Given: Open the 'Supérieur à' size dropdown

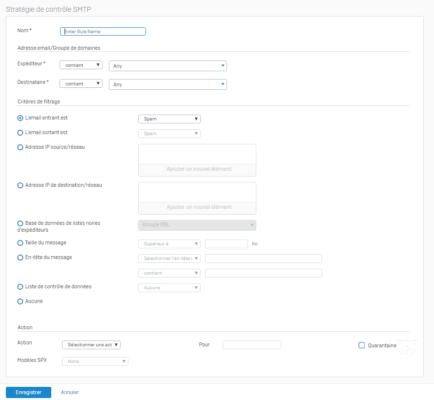Looking at the screenshot, I should [169, 244].
